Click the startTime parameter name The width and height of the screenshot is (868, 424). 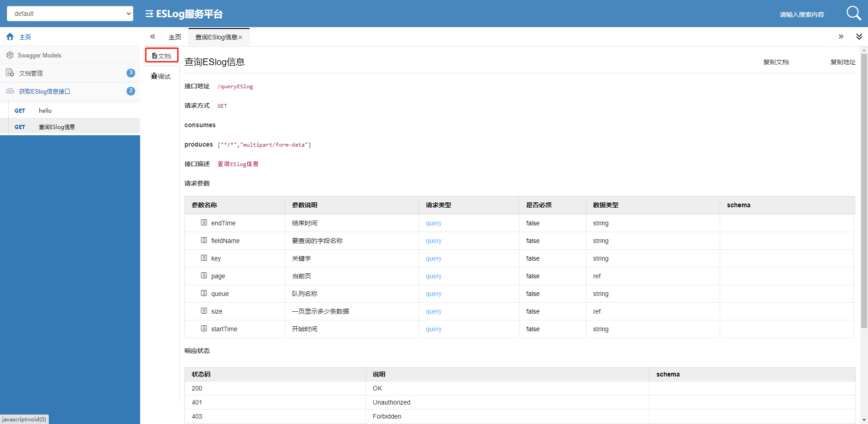(x=224, y=329)
